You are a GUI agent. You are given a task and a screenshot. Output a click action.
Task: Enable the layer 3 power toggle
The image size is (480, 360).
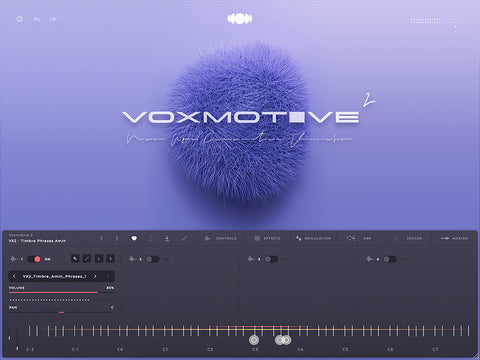(x=271, y=259)
